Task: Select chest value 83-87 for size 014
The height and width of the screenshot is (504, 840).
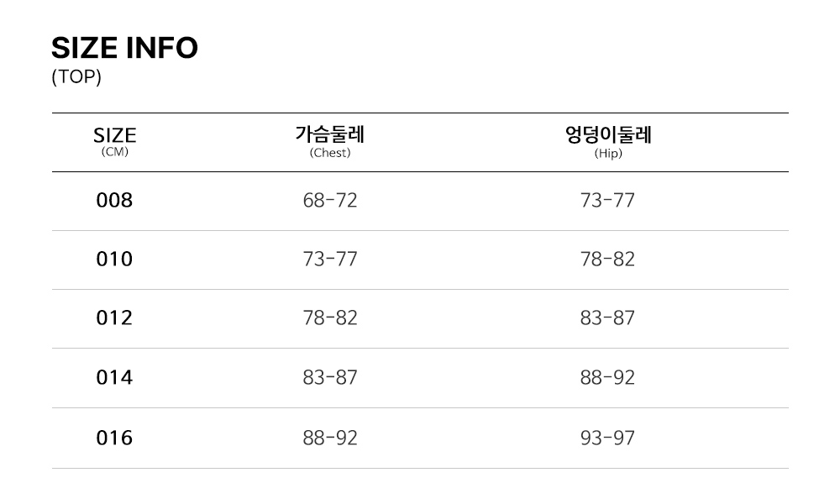Action: point(330,378)
